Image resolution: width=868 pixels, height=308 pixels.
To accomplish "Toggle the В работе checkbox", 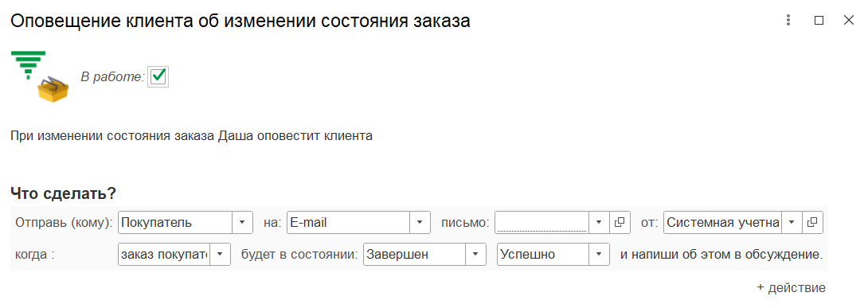I will point(158,77).
